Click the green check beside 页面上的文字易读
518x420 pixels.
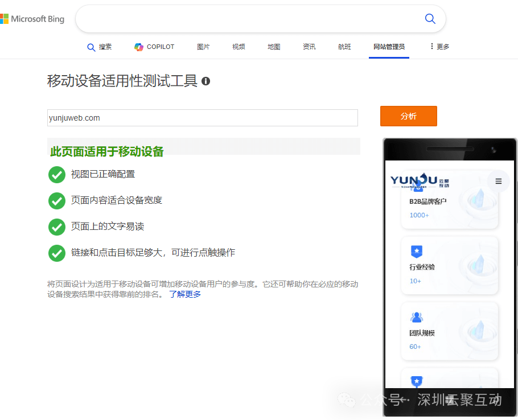pos(57,227)
